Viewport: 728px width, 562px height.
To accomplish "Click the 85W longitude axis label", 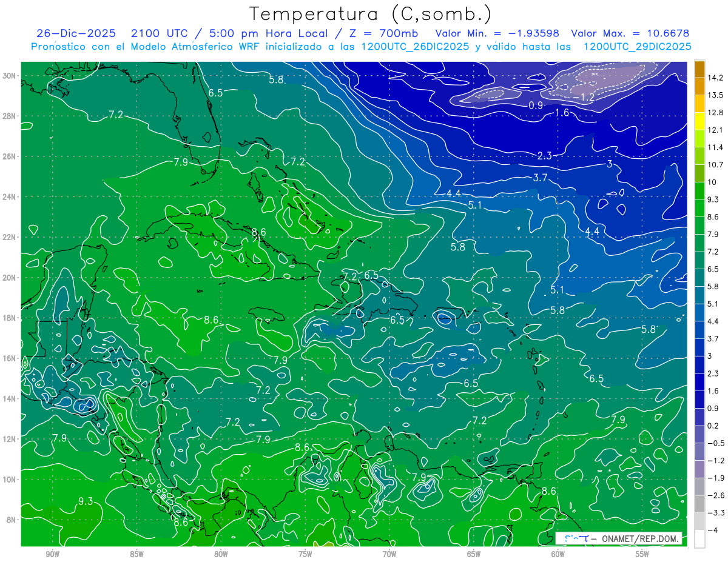I will pos(136,554).
